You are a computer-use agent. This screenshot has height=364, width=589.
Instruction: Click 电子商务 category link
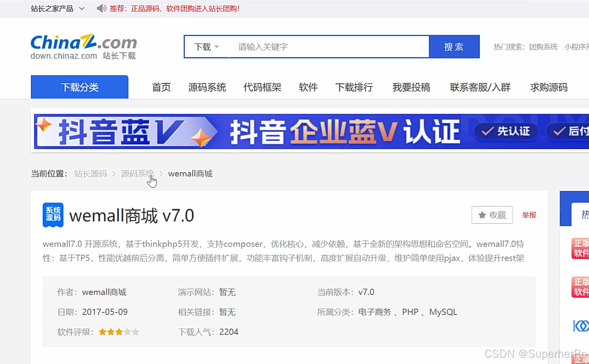[374, 312]
